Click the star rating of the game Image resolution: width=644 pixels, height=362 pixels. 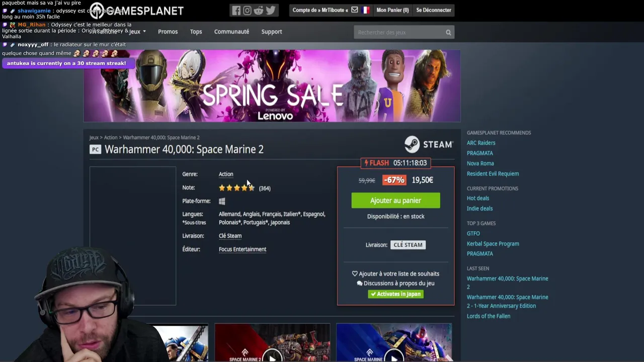[236, 188]
